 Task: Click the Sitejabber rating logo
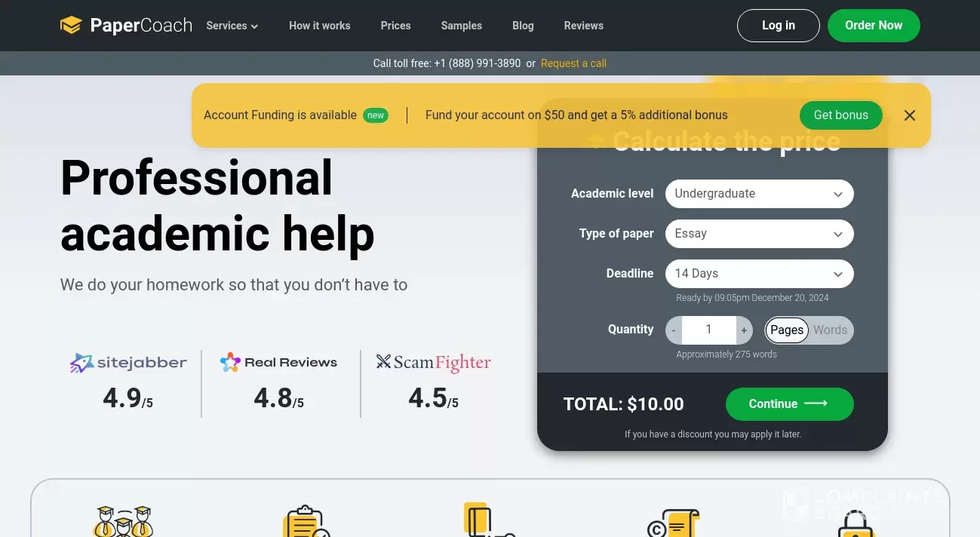tap(128, 363)
